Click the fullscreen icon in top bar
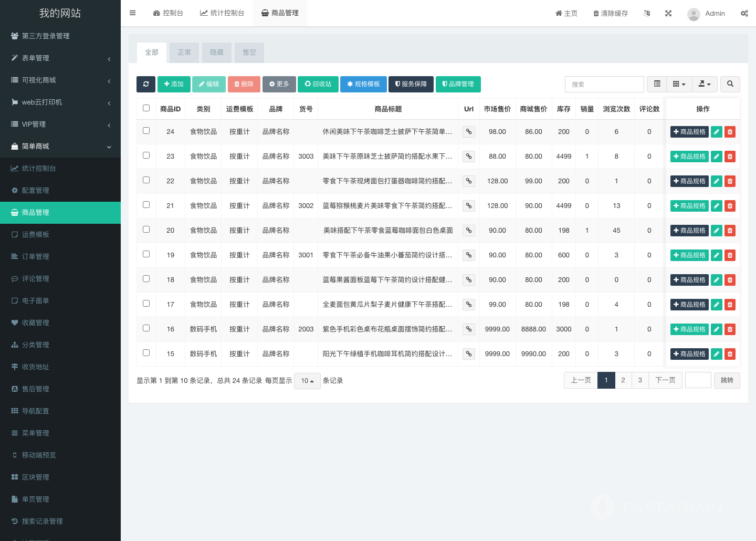This screenshot has height=541, width=756. (668, 13)
